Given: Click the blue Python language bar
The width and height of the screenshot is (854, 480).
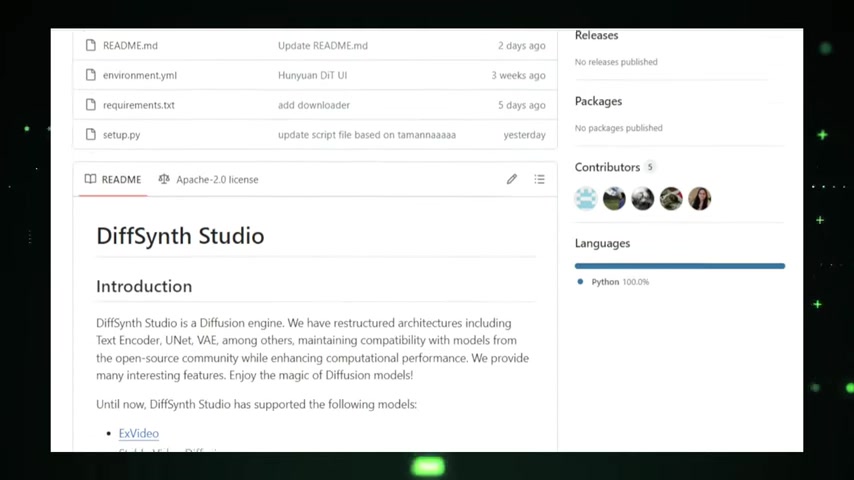Looking at the screenshot, I should point(680,266).
